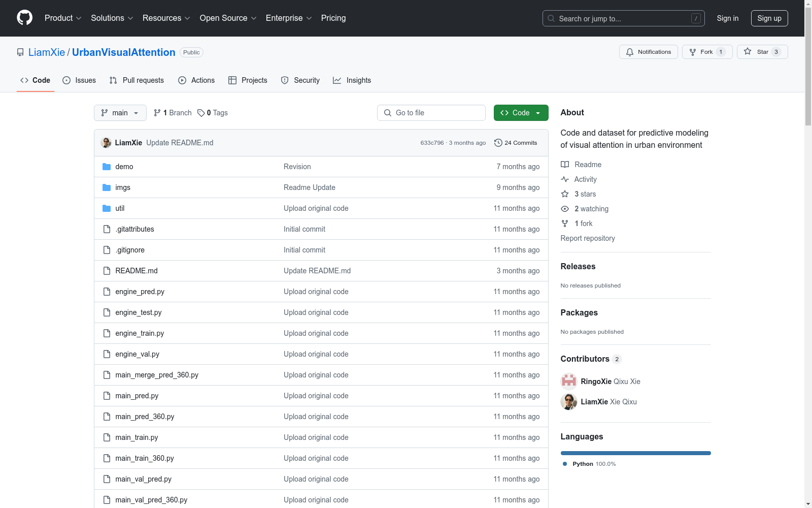Switch to the Actions tab
812x508 pixels.
coord(196,80)
